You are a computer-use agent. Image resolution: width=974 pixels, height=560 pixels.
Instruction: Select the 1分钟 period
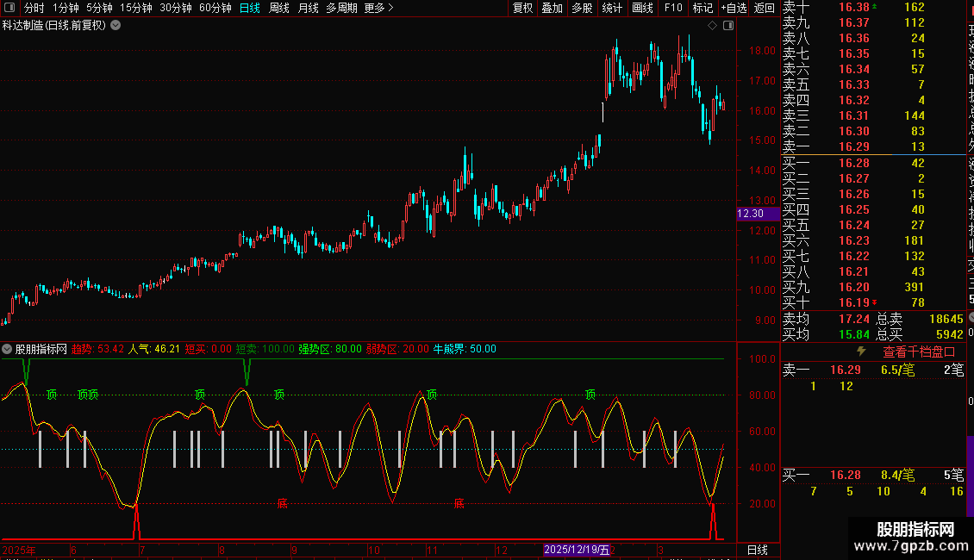pyautogui.click(x=66, y=8)
